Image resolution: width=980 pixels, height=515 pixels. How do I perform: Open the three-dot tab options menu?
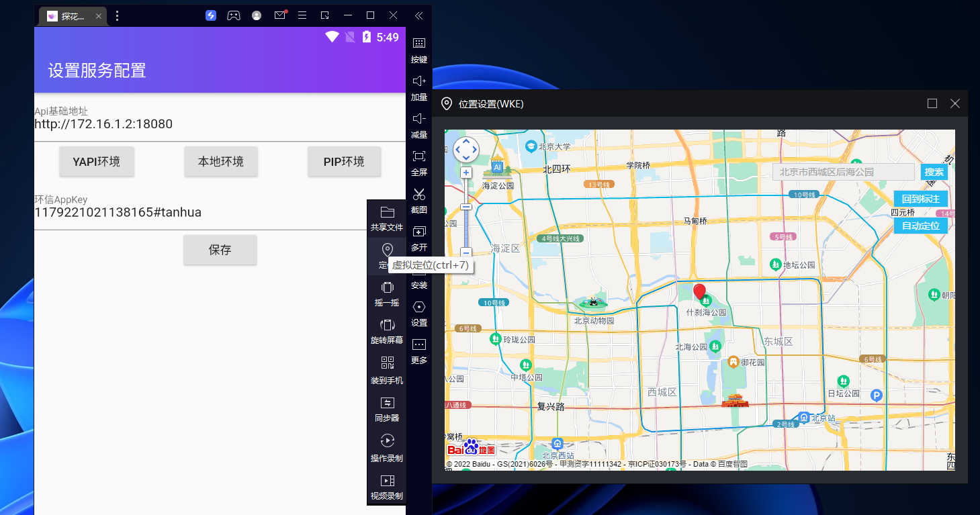click(117, 16)
